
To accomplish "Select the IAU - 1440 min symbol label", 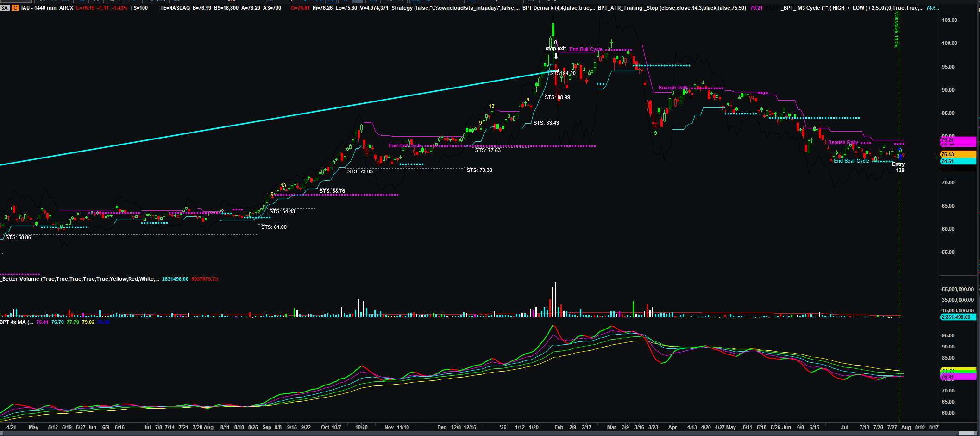I will click(39, 8).
